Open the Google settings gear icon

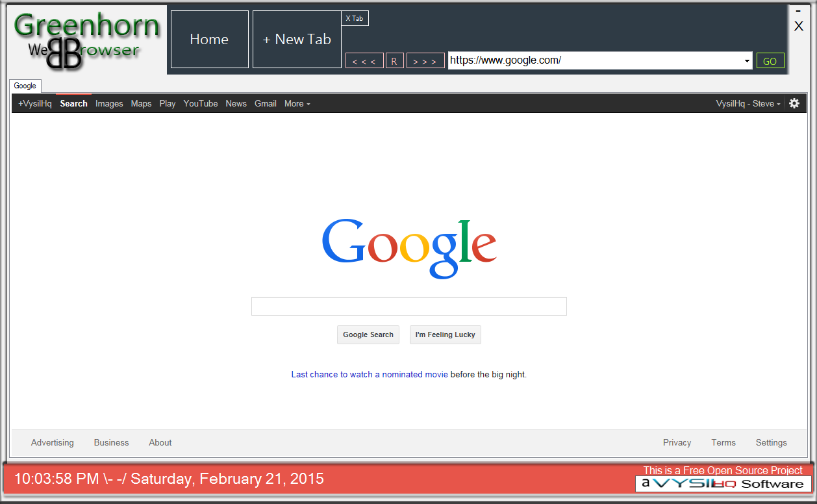click(x=794, y=103)
